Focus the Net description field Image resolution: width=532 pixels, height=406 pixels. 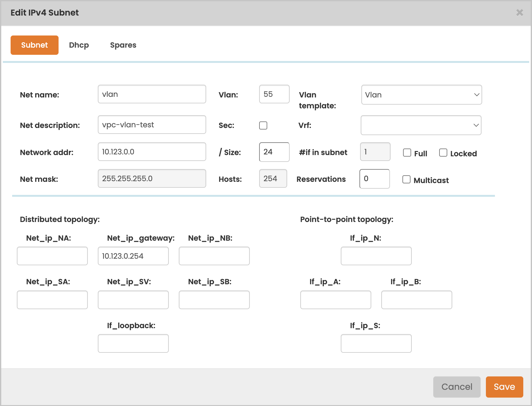point(152,125)
